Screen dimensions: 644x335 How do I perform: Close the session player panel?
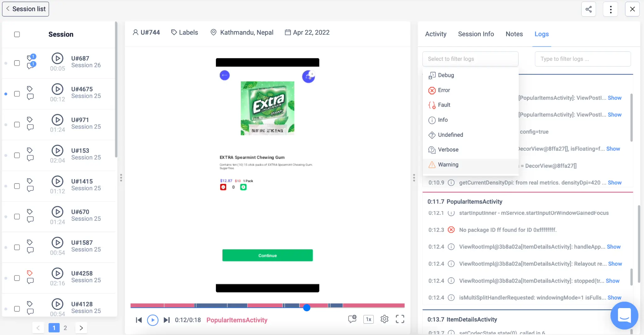tap(632, 9)
